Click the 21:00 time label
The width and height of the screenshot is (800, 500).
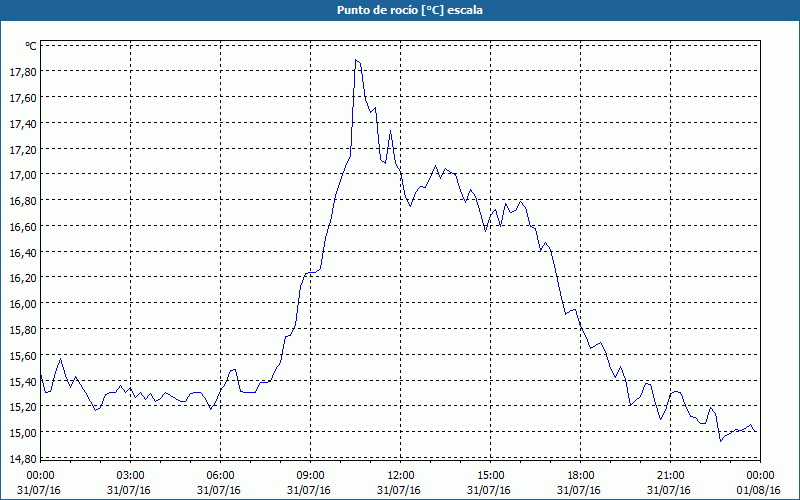(670, 476)
